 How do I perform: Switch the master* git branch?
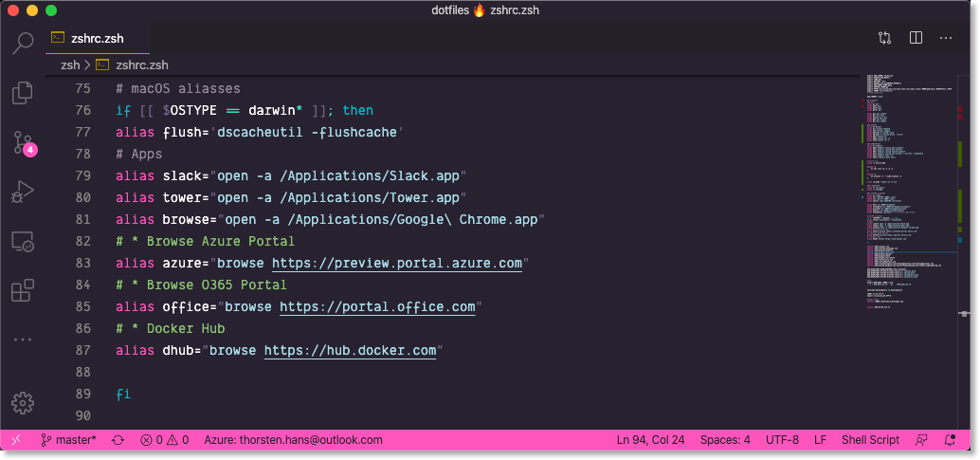68,440
